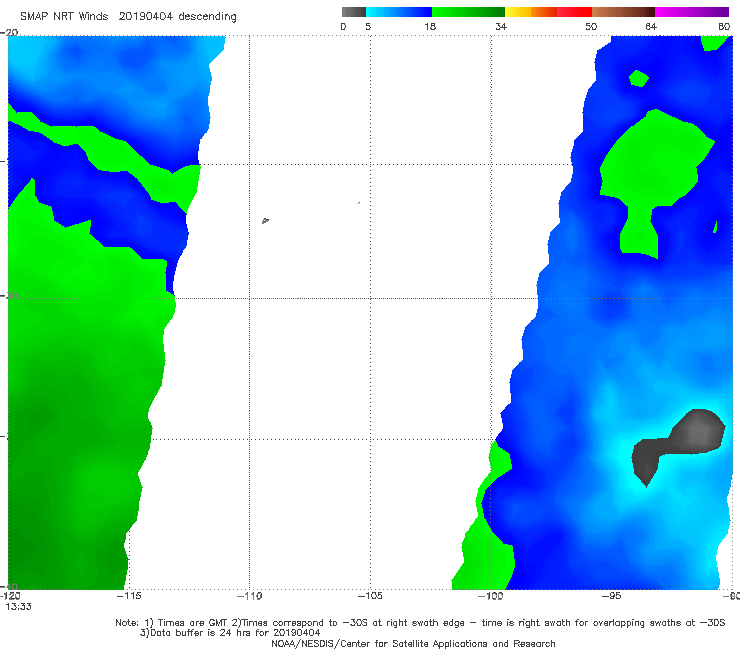This screenshot has width=740, height=650.
Task: Click the dark gray low-wind patch
Action: pos(678,446)
